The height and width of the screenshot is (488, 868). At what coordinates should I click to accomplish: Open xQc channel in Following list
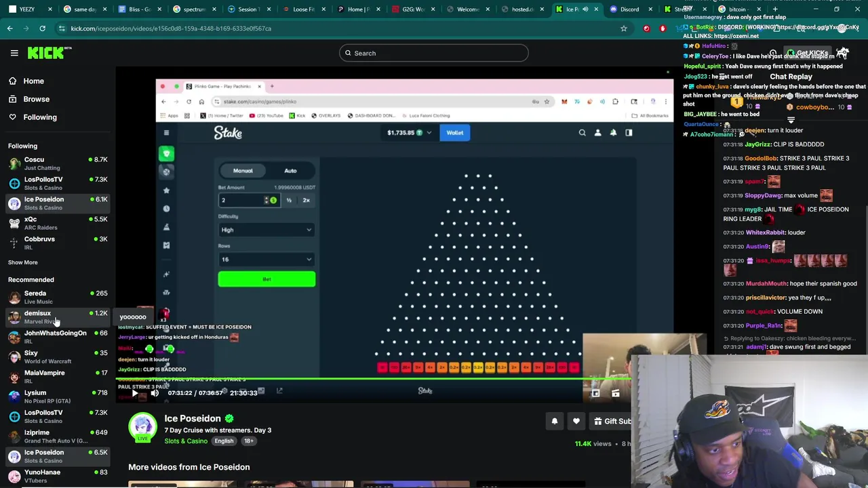coord(58,223)
